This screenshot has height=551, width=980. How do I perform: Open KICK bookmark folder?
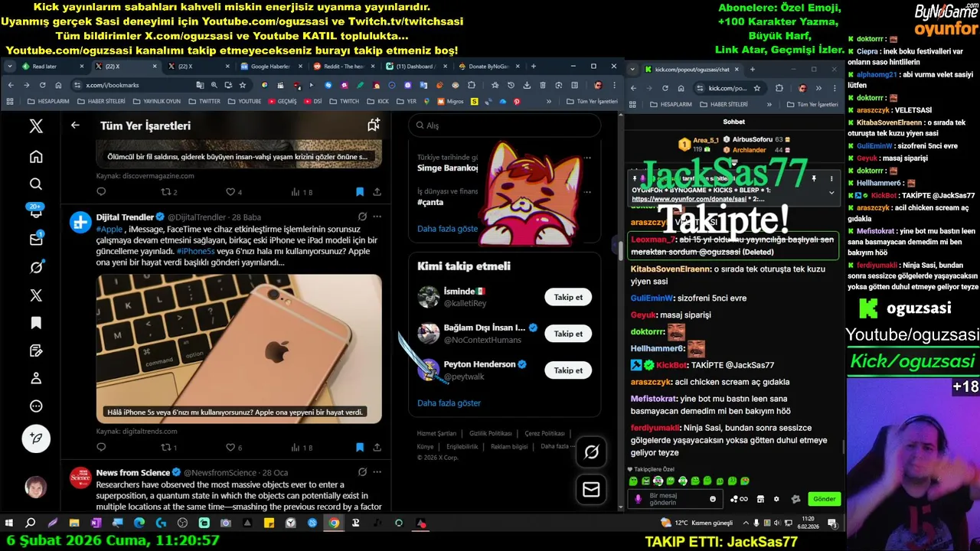378,101
